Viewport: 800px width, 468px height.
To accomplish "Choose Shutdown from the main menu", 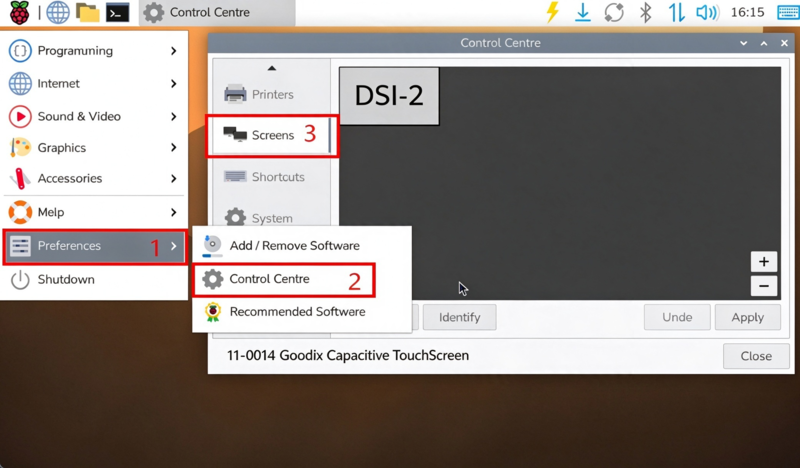I will click(94, 280).
